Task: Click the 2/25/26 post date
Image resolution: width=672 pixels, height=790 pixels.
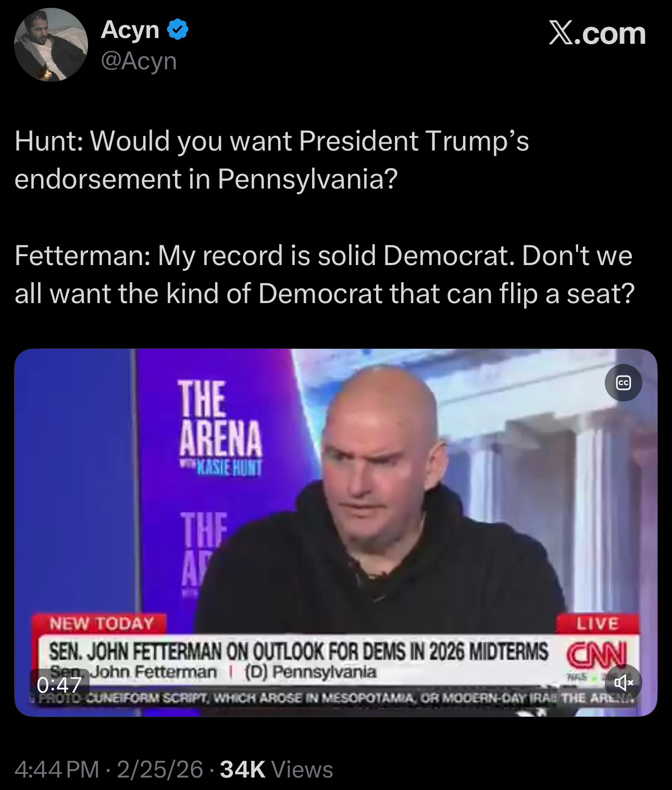Action: [x=160, y=769]
